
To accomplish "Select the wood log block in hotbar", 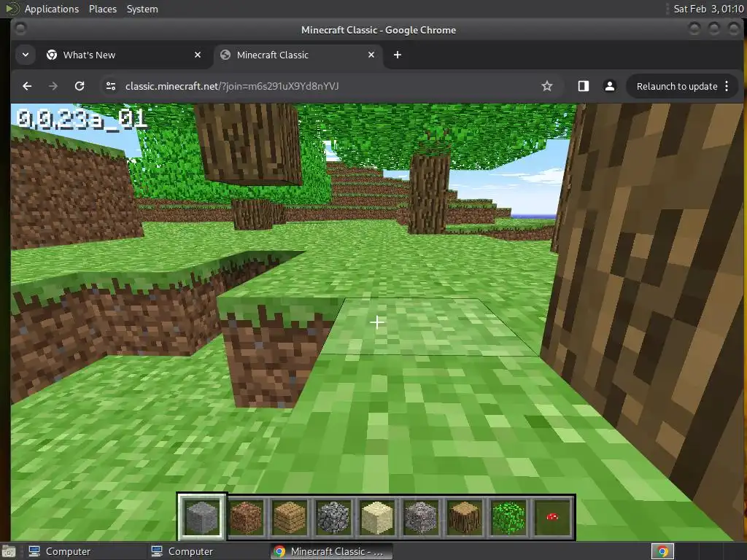I will click(465, 517).
